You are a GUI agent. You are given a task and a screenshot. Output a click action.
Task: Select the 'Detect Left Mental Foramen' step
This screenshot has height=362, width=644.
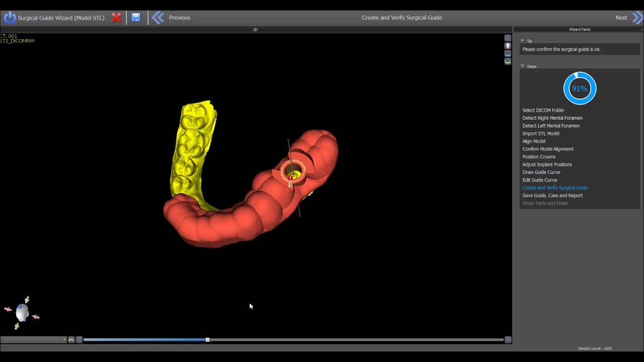pyautogui.click(x=551, y=126)
